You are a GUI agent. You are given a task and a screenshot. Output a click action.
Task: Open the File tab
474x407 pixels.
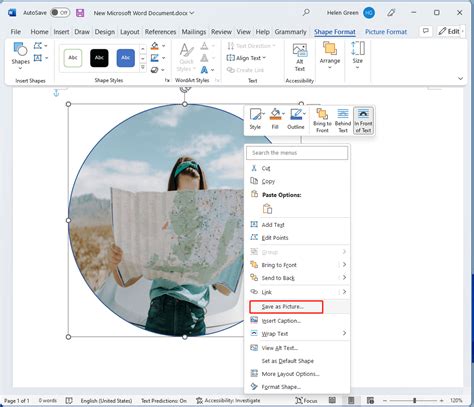click(x=16, y=32)
